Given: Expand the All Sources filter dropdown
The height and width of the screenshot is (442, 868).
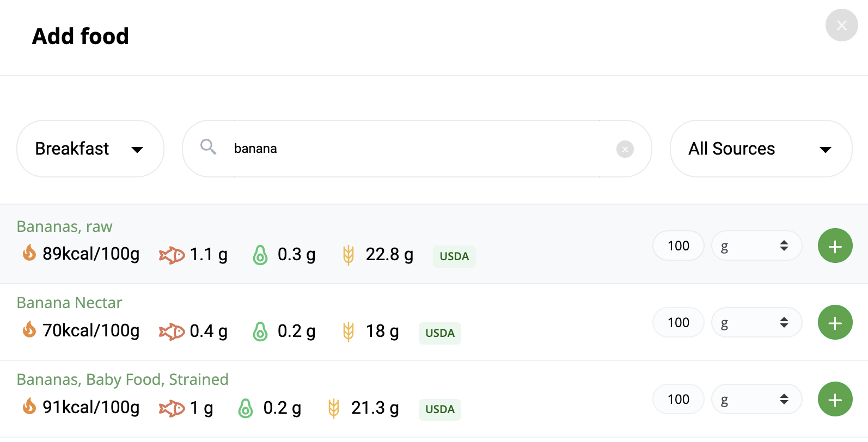Looking at the screenshot, I should 761,149.
